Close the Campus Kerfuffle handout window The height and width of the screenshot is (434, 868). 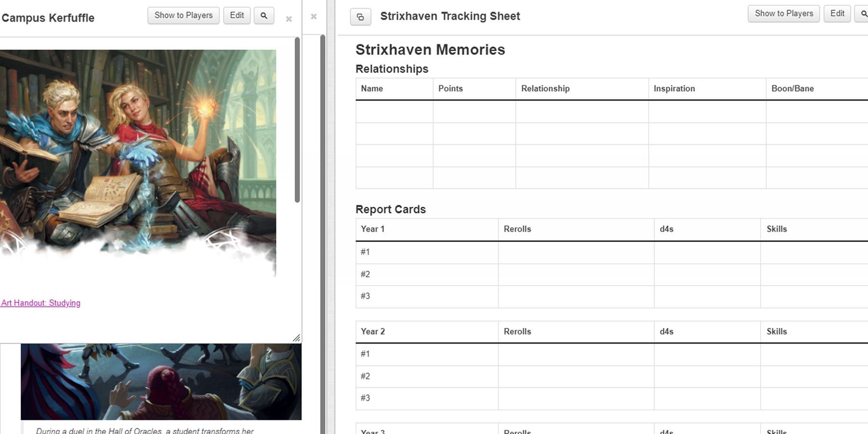pos(289,19)
